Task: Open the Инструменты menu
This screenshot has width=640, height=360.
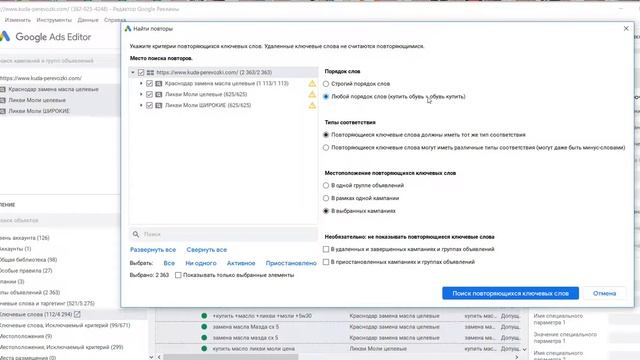Action: 54,20
